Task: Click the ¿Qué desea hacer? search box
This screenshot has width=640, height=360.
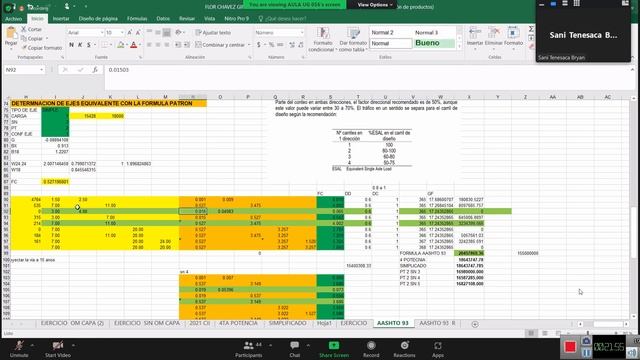Action: [282, 19]
